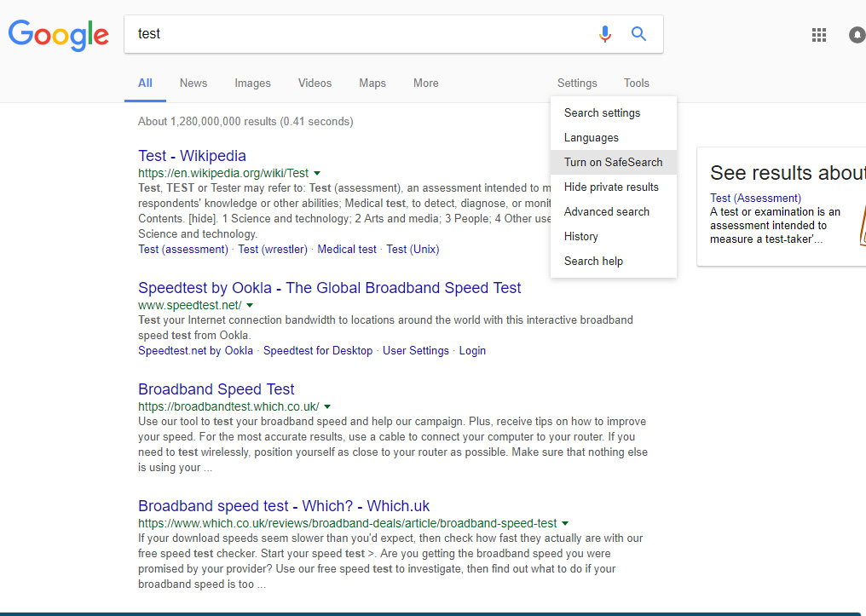Open the User Settings sitelink
Screen dimensions: 866x616
pyautogui.click(x=416, y=351)
